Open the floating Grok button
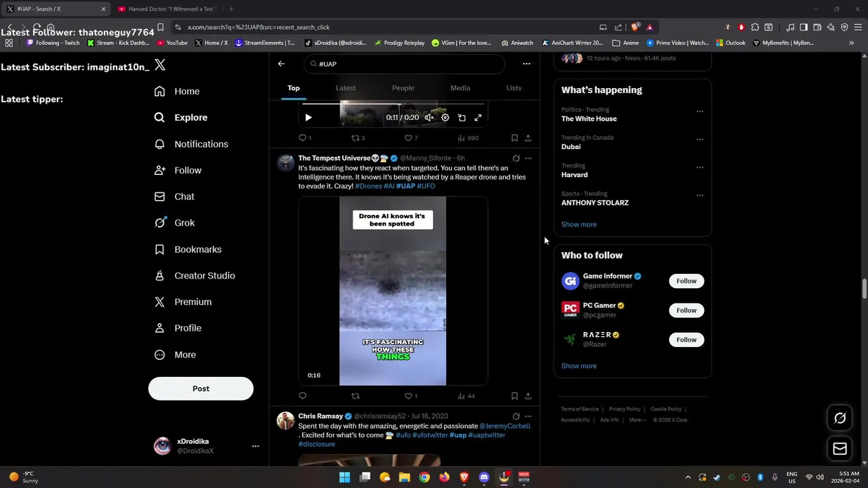 click(840, 418)
